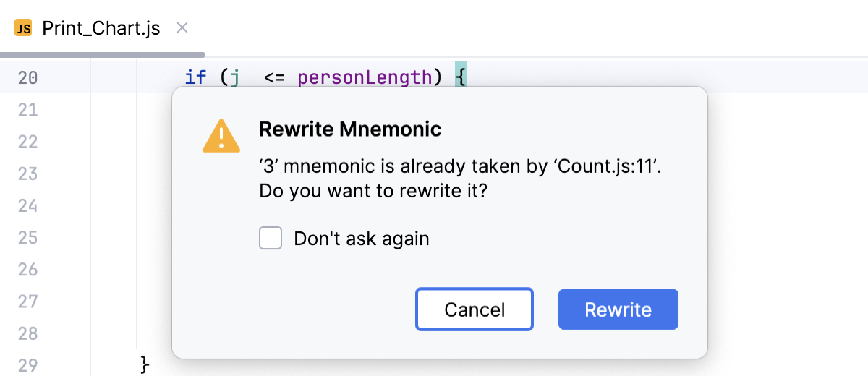Switch to the Print_Chart.js tab

click(101, 29)
